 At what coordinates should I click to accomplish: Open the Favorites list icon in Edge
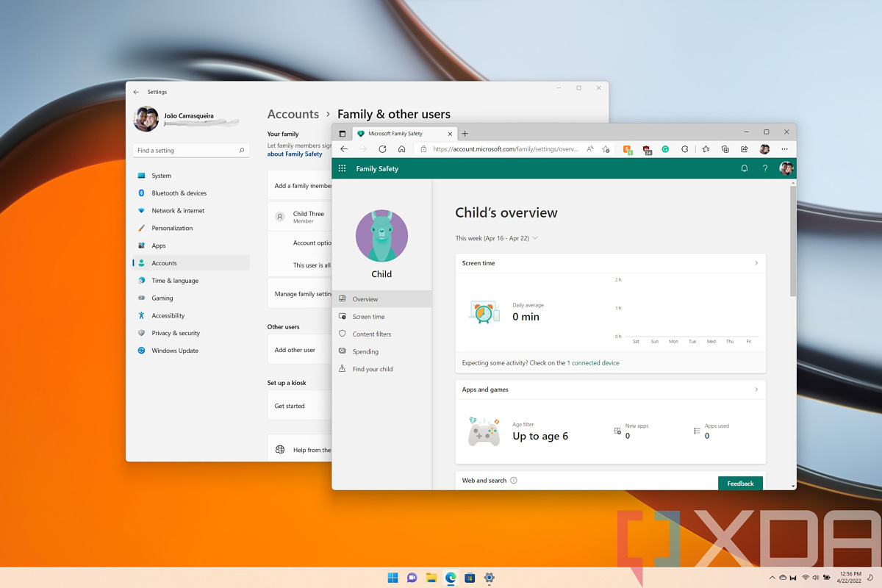(706, 148)
